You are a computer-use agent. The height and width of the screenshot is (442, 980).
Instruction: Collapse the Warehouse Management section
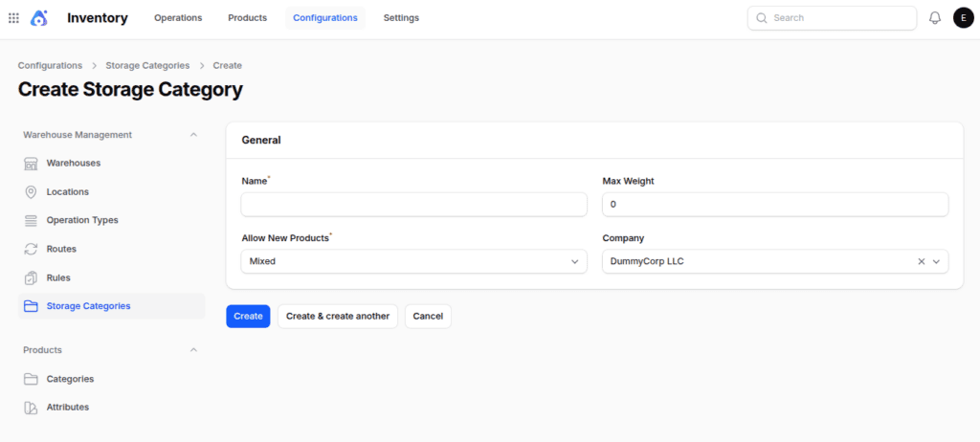pyautogui.click(x=193, y=135)
